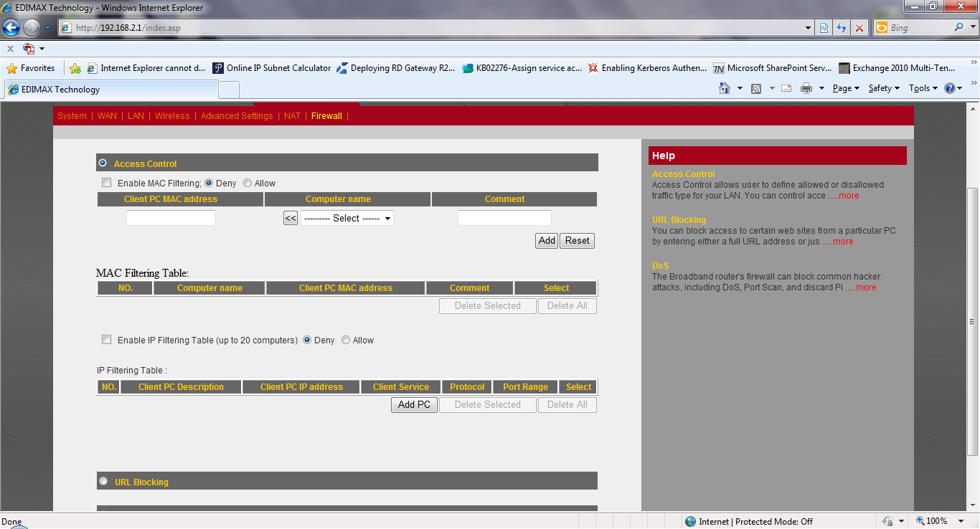Go to the LAN settings menu

(136, 116)
